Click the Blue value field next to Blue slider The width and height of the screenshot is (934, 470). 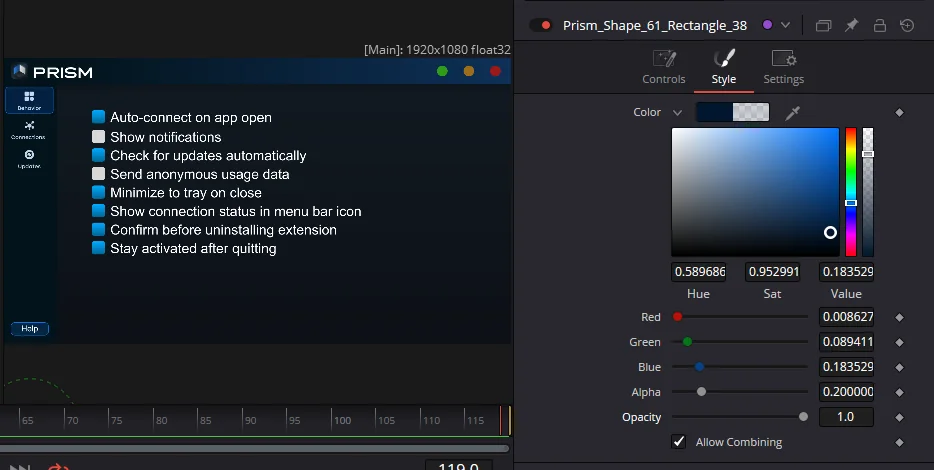[846, 367]
